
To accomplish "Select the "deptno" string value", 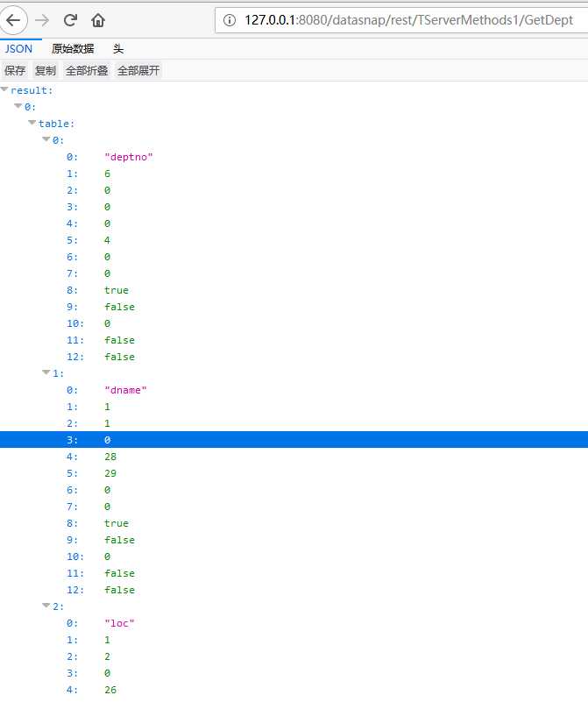I will click(129, 157).
